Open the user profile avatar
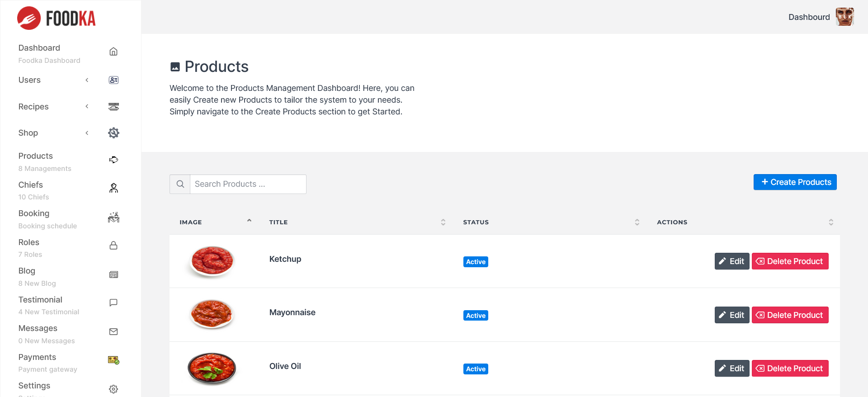Image resolution: width=868 pixels, height=397 pixels. [x=844, y=17]
